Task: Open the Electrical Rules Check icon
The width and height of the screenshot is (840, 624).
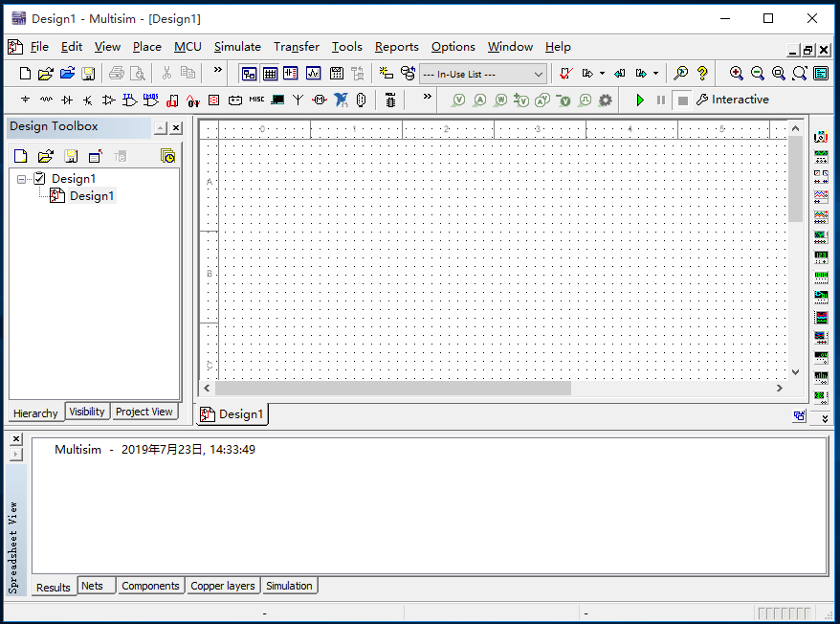Action: 565,74
